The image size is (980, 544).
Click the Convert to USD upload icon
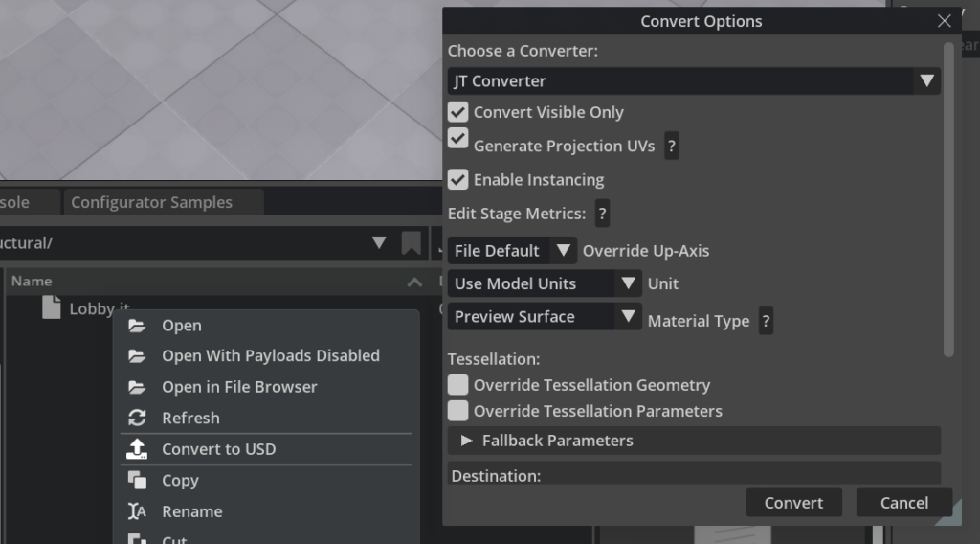[x=138, y=449]
